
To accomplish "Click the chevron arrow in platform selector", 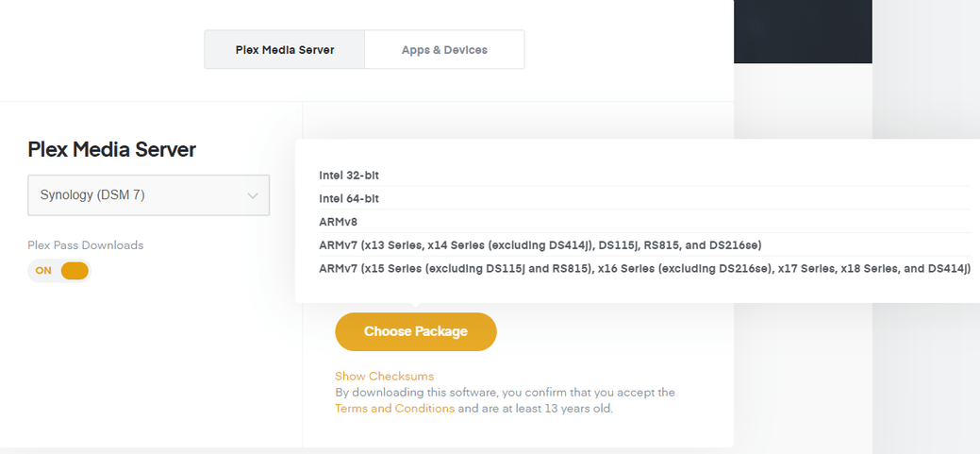I will click(253, 196).
